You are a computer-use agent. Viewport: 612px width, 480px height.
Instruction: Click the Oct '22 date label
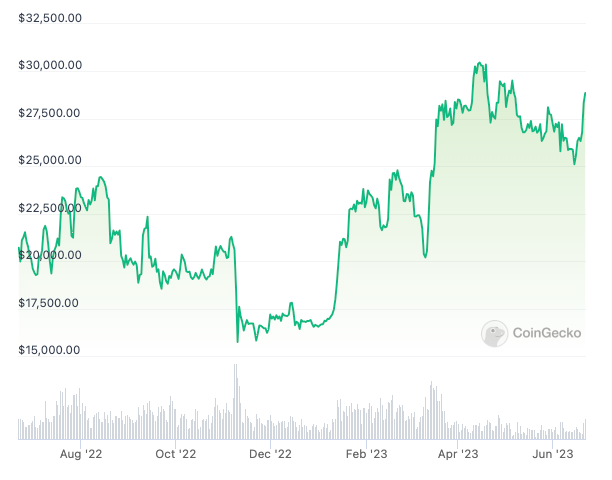[176, 455]
